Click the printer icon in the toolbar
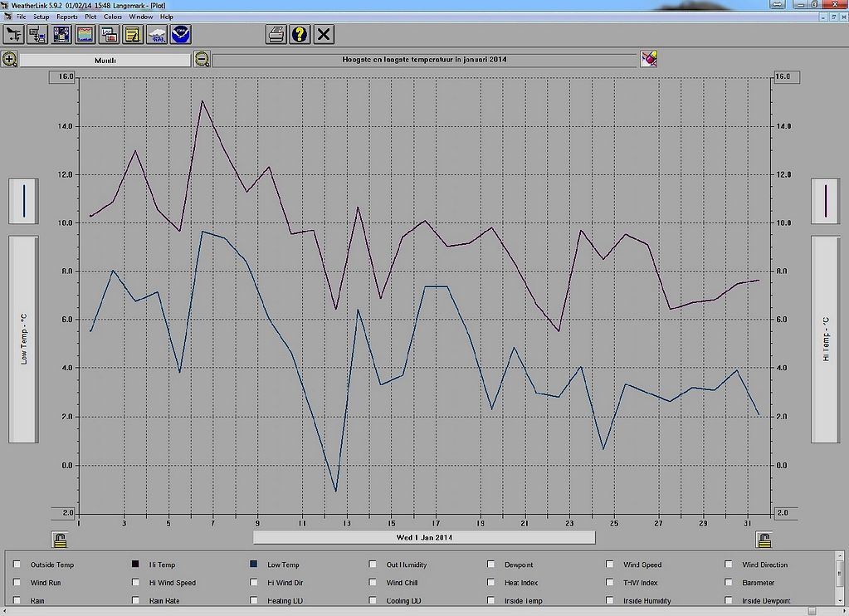 (x=277, y=34)
